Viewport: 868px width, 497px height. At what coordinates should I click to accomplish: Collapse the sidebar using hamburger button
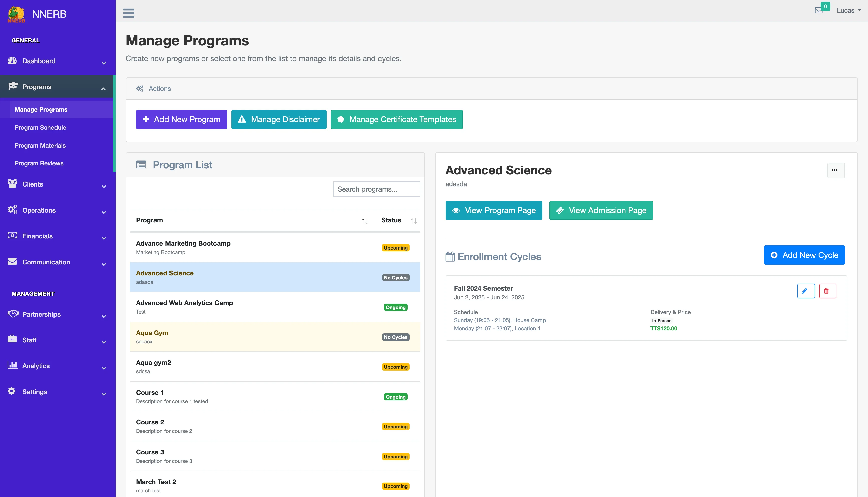point(128,13)
